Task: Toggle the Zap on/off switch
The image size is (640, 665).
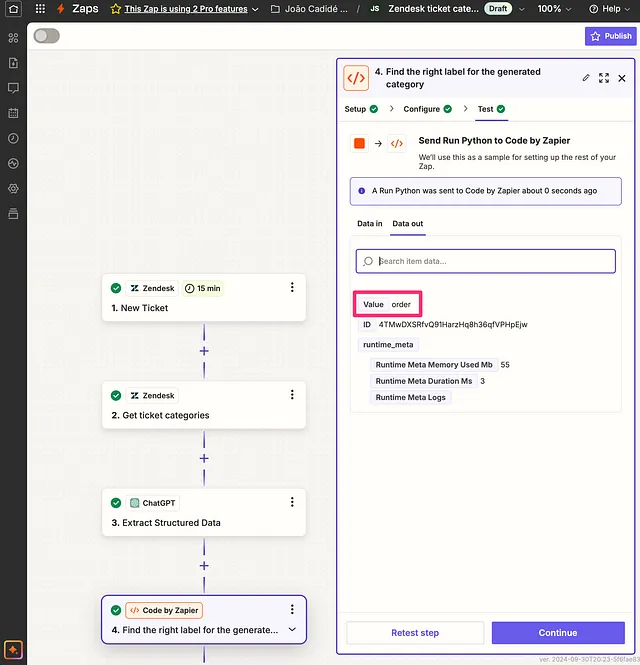Action: (x=47, y=36)
